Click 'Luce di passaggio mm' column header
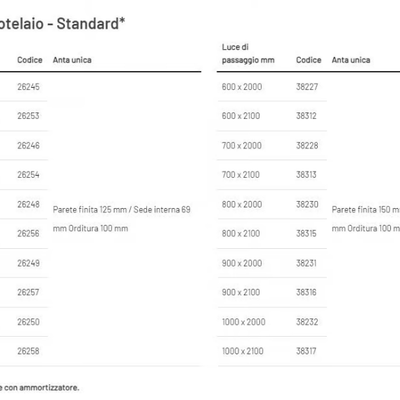The width and height of the screenshot is (400, 400). pyautogui.click(x=248, y=53)
